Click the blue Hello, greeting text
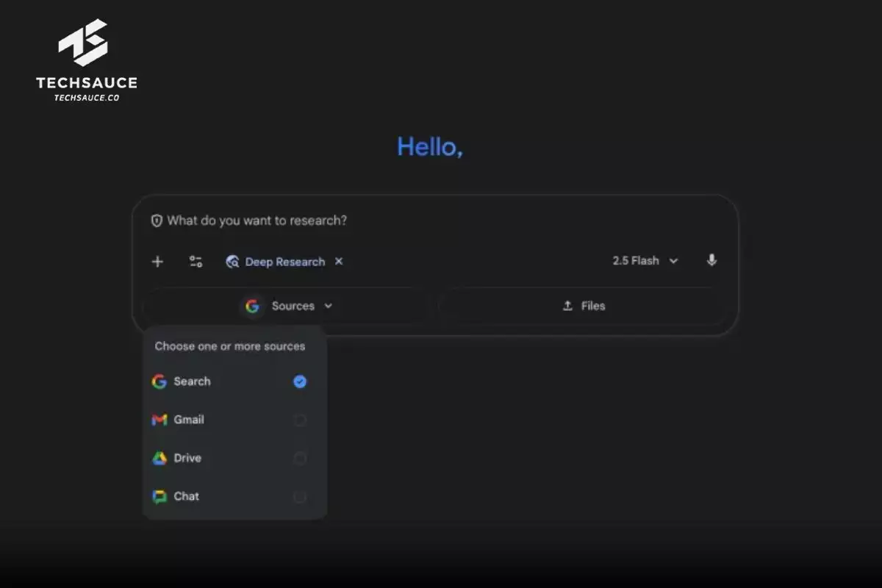This screenshot has height=588, width=882. tap(430, 147)
